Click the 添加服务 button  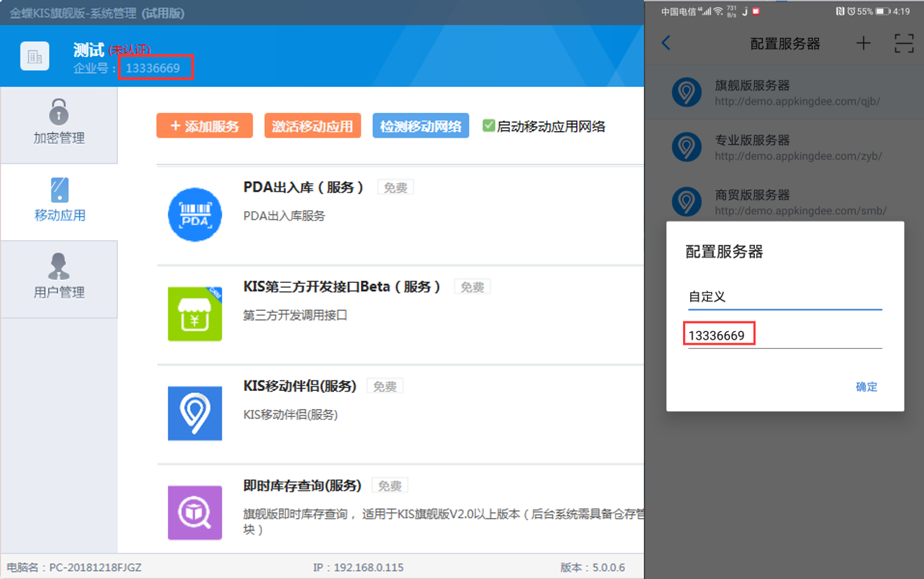tap(204, 126)
